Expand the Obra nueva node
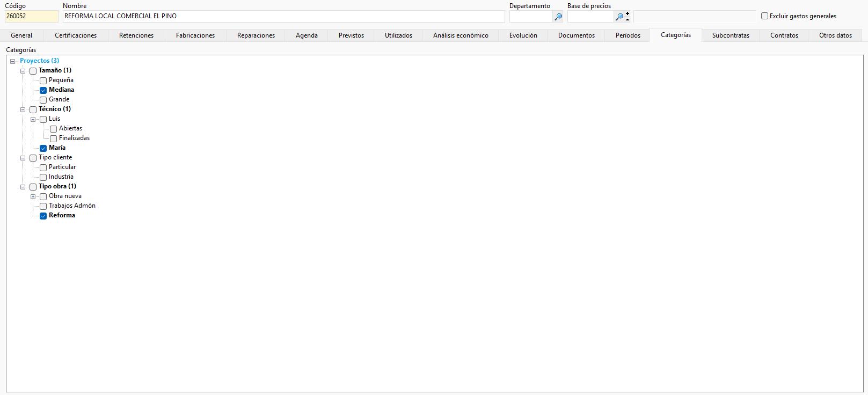The height and width of the screenshot is (395, 868). click(33, 196)
